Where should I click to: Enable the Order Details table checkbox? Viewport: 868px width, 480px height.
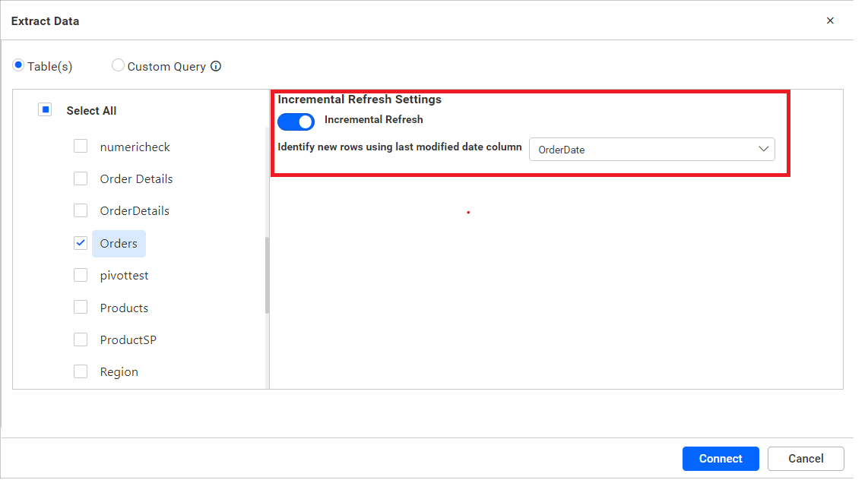click(x=81, y=178)
